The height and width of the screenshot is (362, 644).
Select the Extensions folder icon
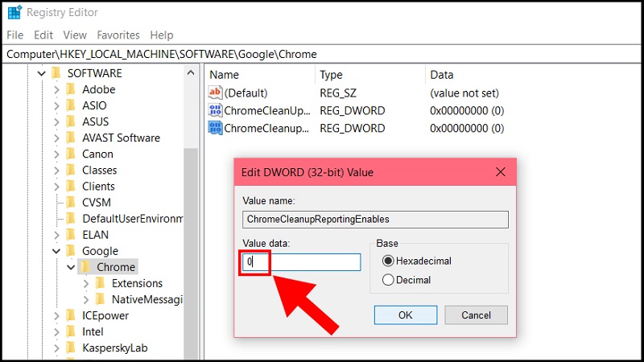[x=100, y=283]
